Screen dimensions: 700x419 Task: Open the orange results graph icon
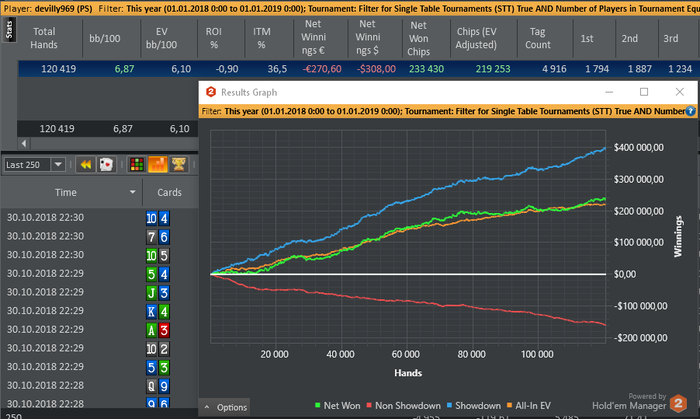click(x=158, y=165)
